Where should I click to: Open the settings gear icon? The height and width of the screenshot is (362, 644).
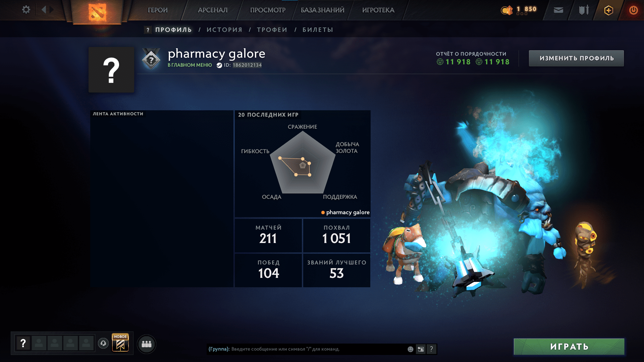click(x=26, y=10)
